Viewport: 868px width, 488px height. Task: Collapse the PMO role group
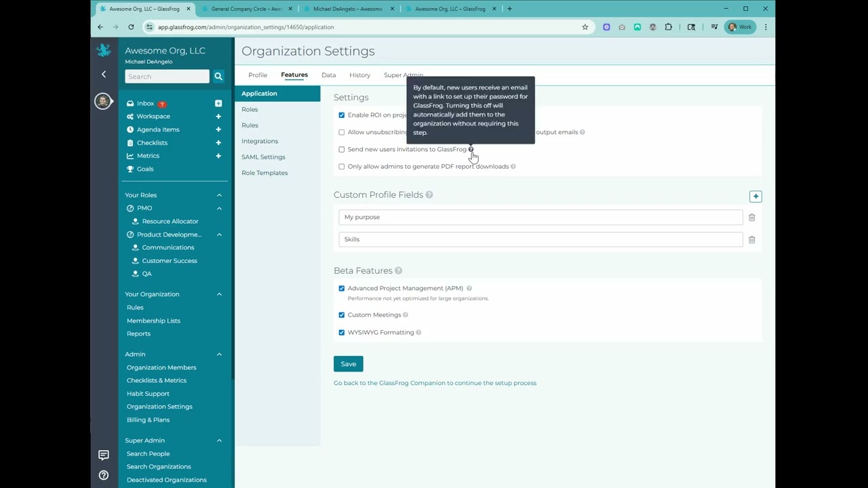pyautogui.click(x=219, y=208)
